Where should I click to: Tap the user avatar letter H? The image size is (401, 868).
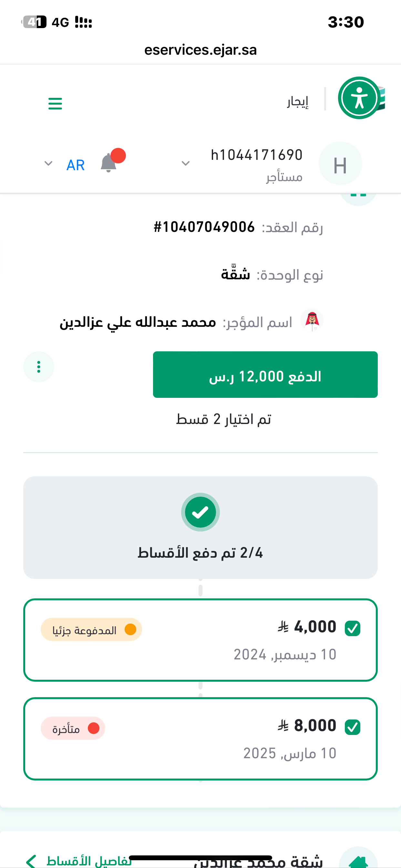[x=340, y=164]
